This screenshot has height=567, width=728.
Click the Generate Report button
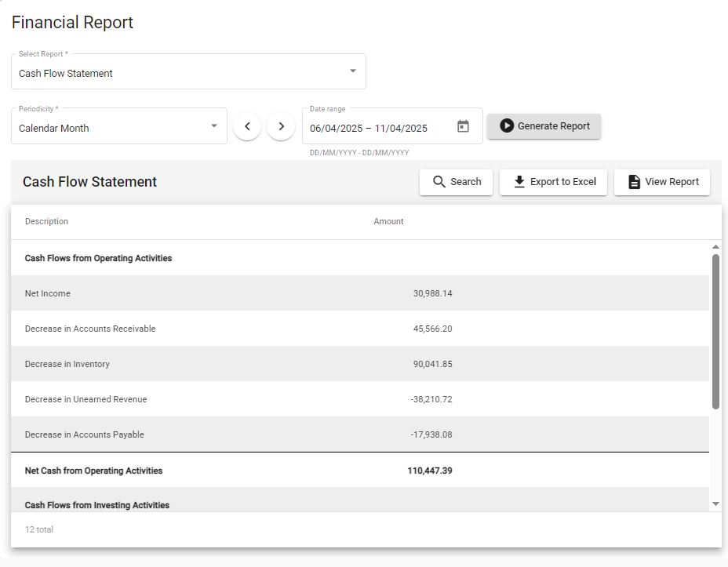pyautogui.click(x=544, y=126)
